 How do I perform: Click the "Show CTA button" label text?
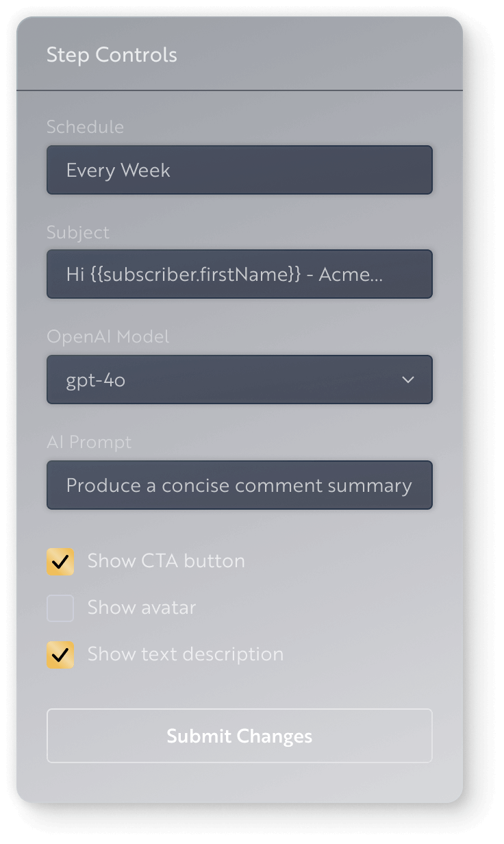tap(166, 561)
